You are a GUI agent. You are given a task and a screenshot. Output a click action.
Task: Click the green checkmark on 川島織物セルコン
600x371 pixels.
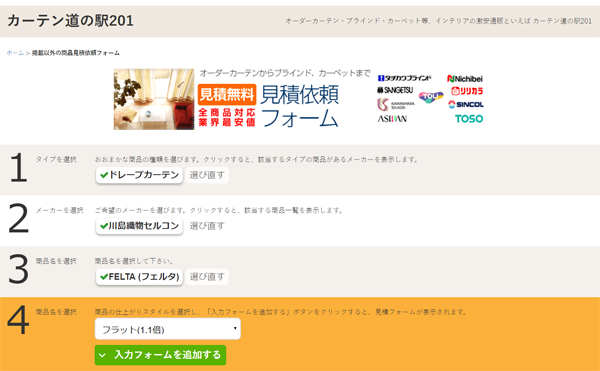tap(104, 226)
